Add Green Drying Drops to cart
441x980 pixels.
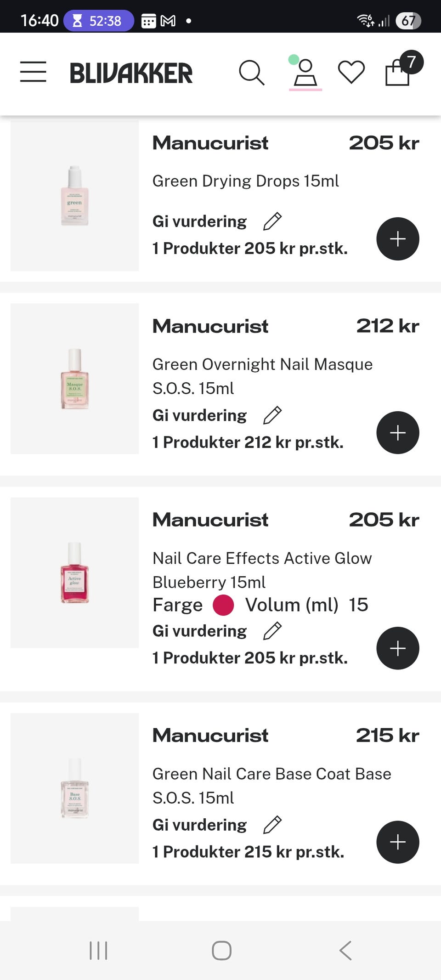click(397, 239)
